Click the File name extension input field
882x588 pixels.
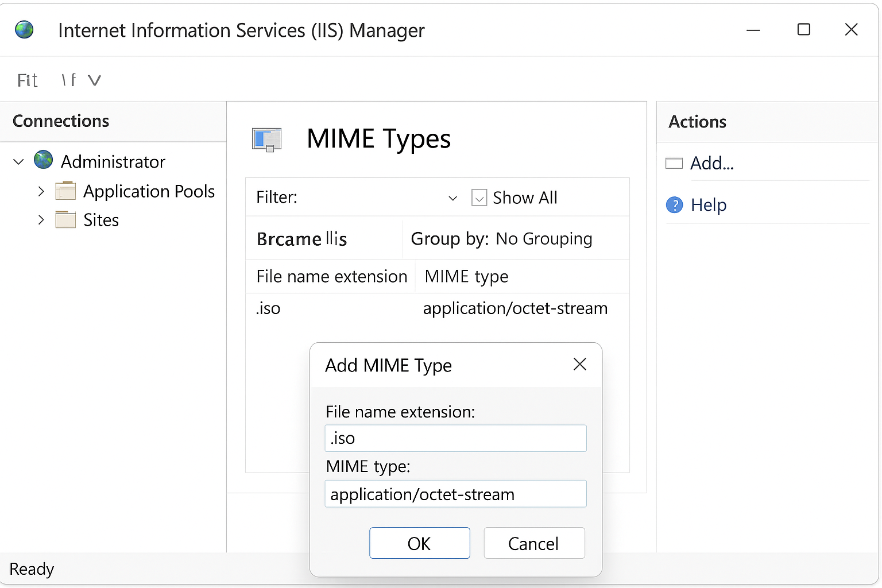(x=455, y=438)
